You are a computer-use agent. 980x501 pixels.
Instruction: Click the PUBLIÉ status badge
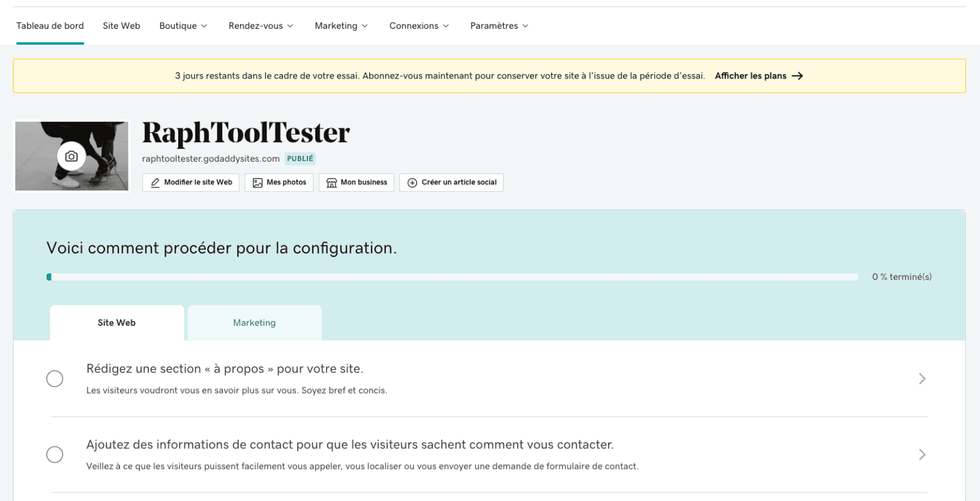300,159
